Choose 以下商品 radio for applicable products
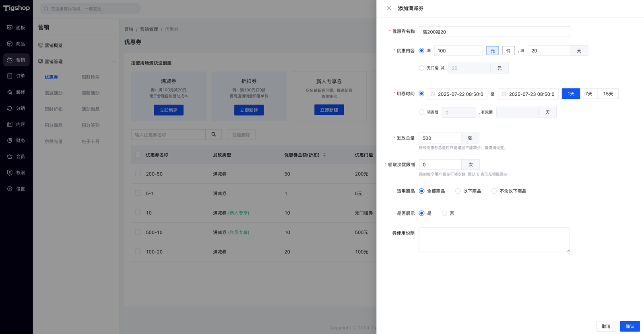Viewport: 644px width, 334px height. [458, 191]
